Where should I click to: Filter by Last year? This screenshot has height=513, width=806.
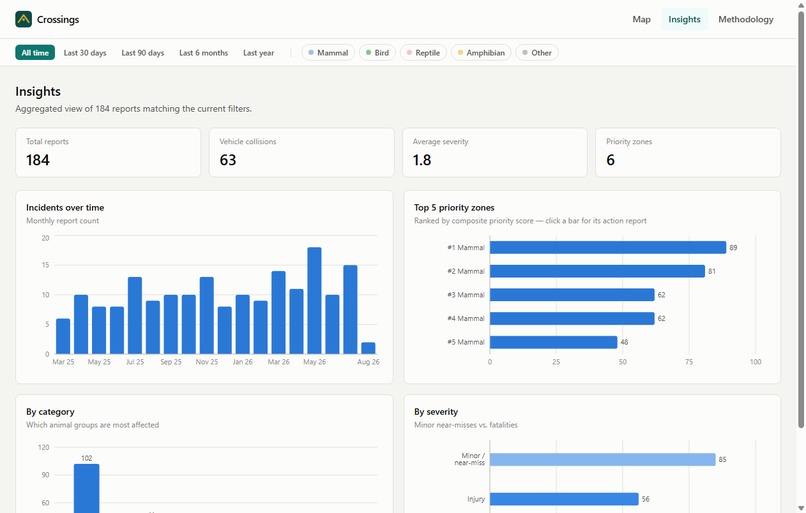(259, 52)
